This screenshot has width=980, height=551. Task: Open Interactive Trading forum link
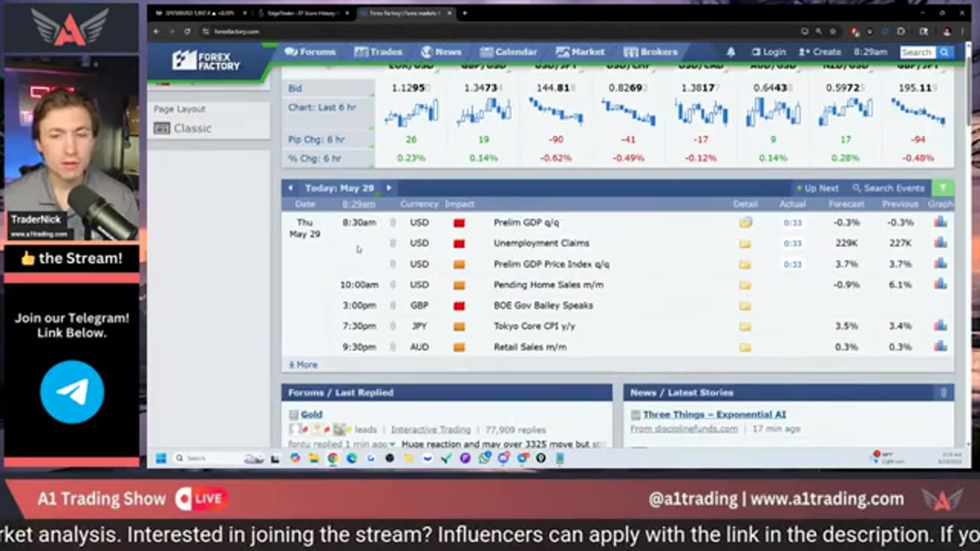point(431,429)
